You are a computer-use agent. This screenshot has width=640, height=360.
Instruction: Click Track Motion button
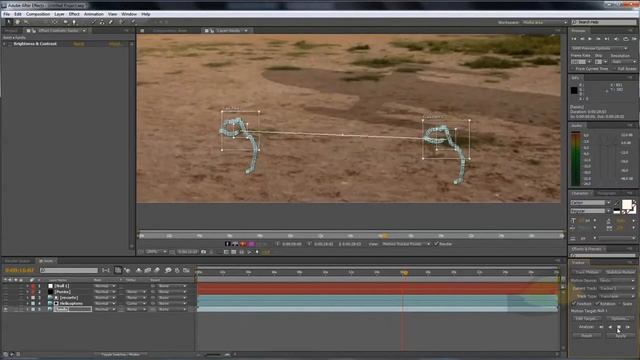[x=587, y=272]
